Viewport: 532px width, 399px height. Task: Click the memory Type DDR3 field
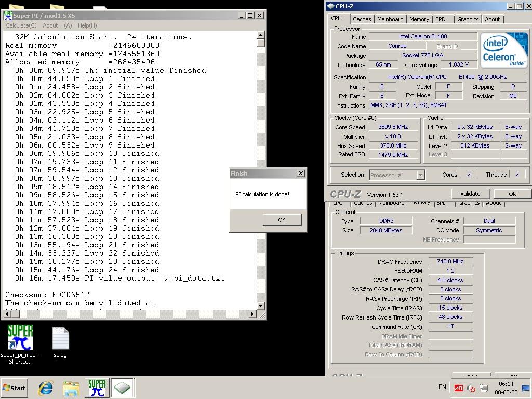point(386,221)
